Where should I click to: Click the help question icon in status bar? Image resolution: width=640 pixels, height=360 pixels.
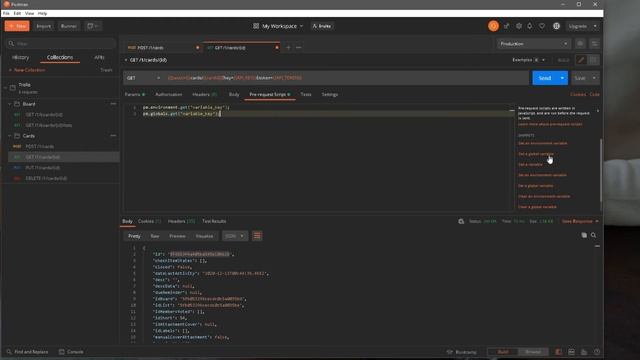597,352
